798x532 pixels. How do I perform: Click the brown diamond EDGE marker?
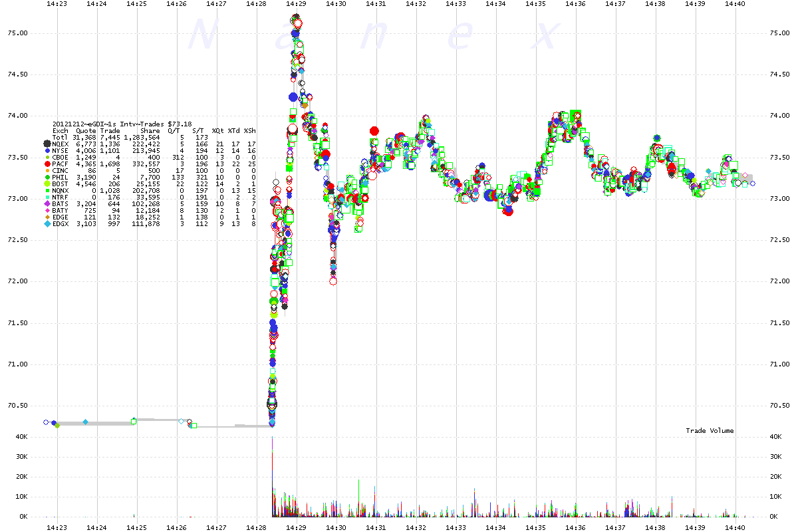tap(47, 217)
